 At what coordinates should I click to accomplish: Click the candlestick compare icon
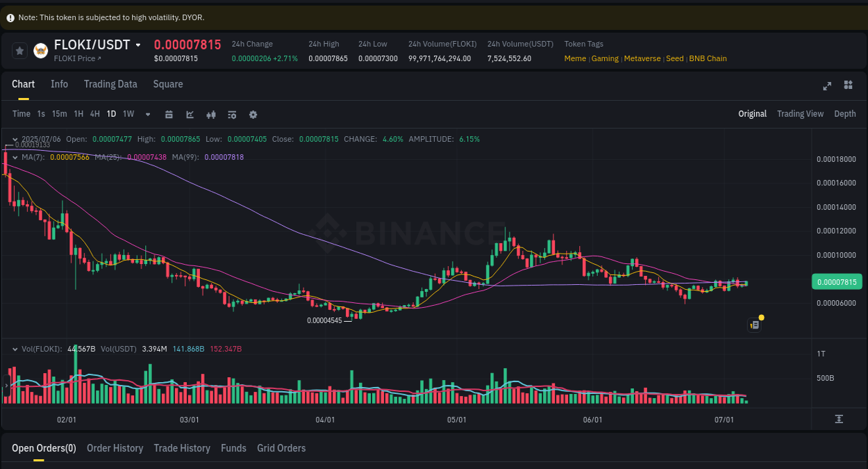point(211,114)
